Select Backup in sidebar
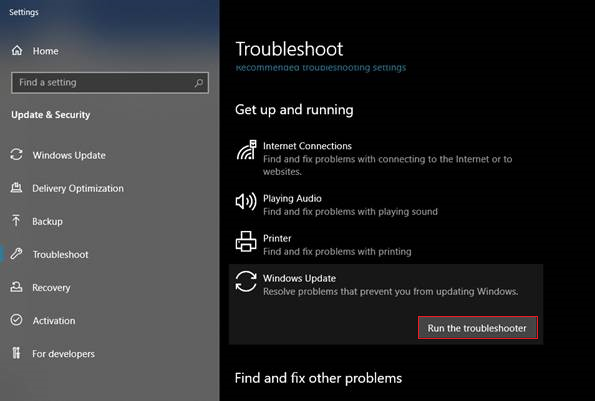Viewport: 595px width, 401px height. (47, 221)
